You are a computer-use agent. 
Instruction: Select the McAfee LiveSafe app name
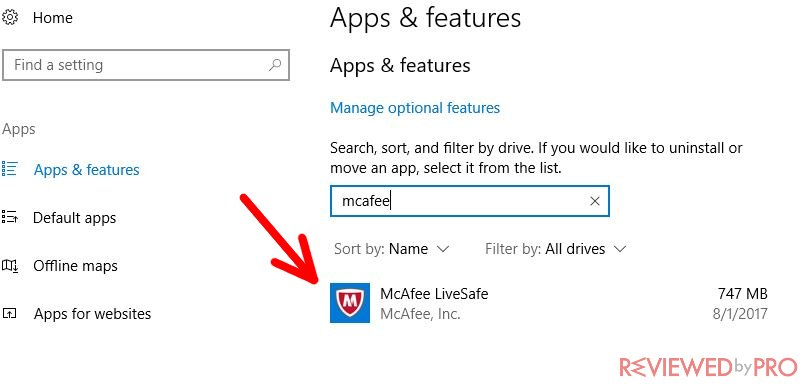click(x=434, y=294)
